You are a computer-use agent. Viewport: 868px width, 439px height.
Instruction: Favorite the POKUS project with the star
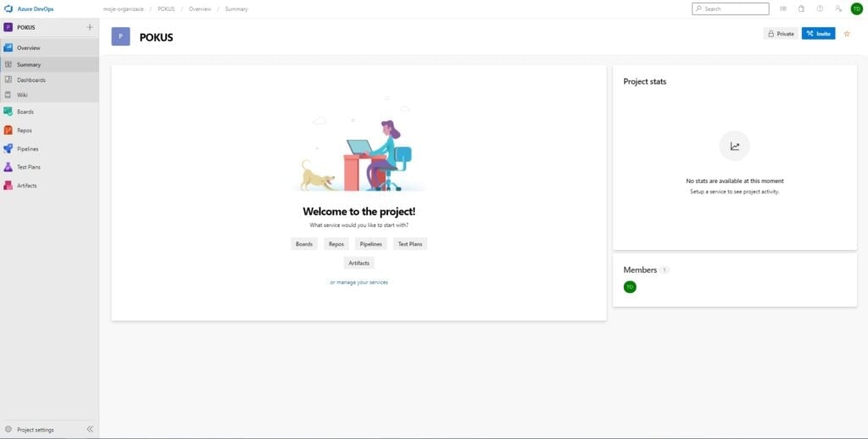pyautogui.click(x=847, y=34)
